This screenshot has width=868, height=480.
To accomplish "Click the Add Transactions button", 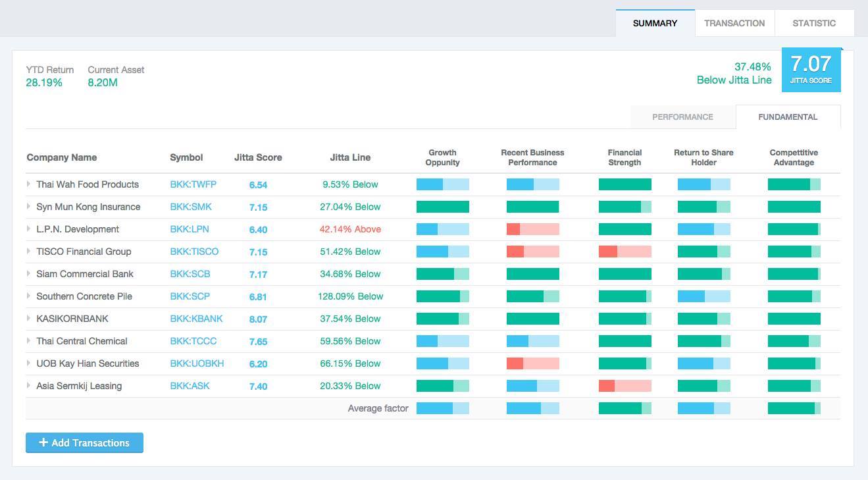I will tap(84, 442).
